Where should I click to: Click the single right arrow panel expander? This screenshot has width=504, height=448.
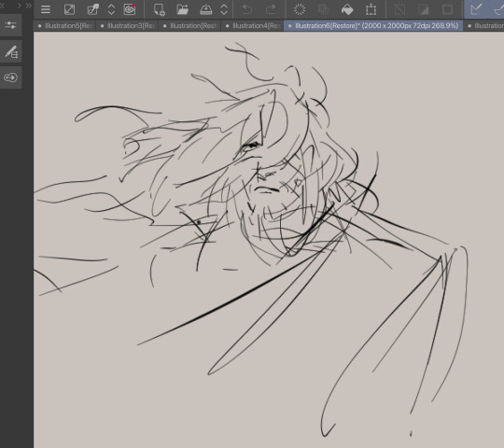20,6
